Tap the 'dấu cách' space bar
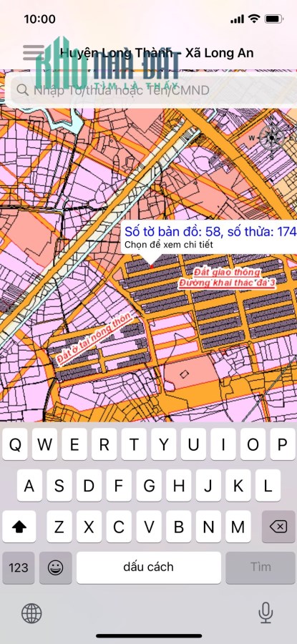The width and height of the screenshot is (297, 644). click(x=149, y=567)
